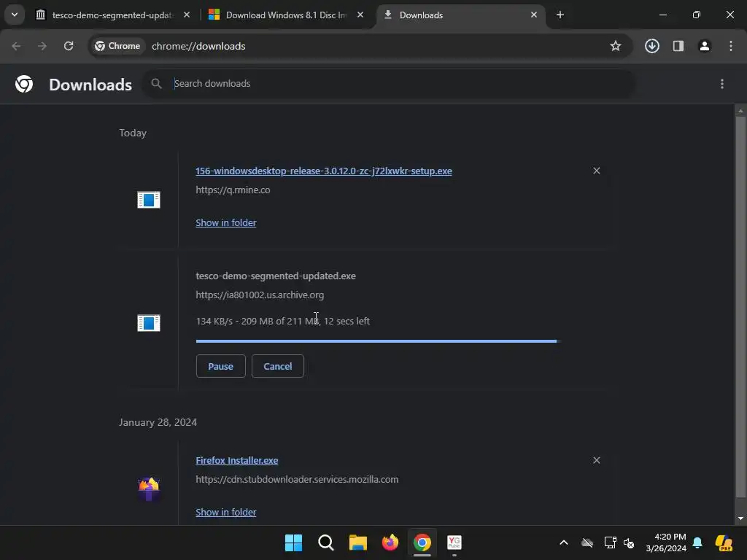Launch Firefox from the taskbar
The height and width of the screenshot is (560, 747).
coord(390,542)
